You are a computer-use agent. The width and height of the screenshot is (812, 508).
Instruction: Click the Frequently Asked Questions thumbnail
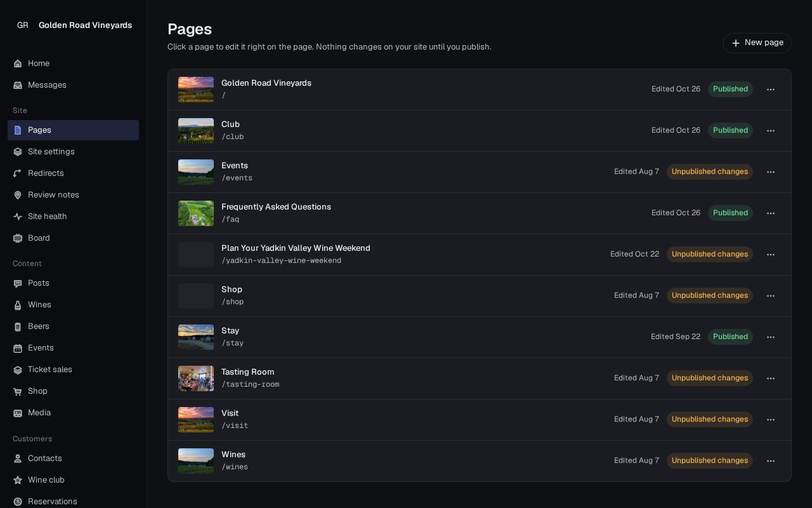(196, 213)
